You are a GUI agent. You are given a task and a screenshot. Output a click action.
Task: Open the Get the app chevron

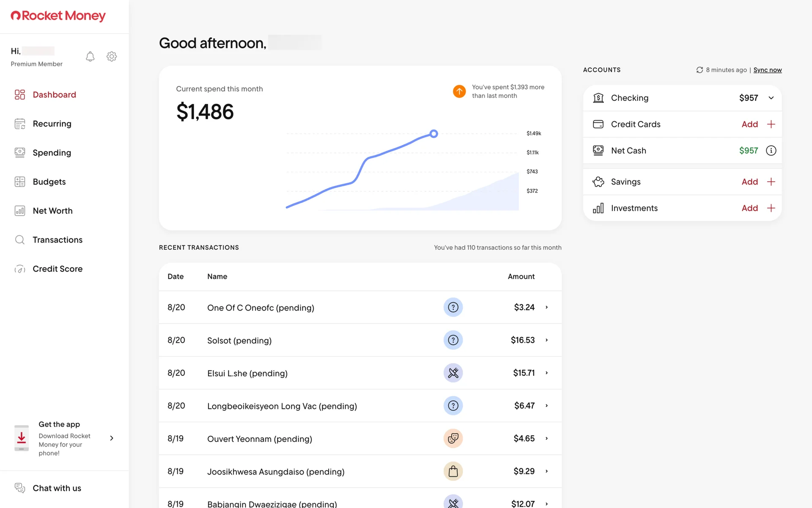[112, 438]
